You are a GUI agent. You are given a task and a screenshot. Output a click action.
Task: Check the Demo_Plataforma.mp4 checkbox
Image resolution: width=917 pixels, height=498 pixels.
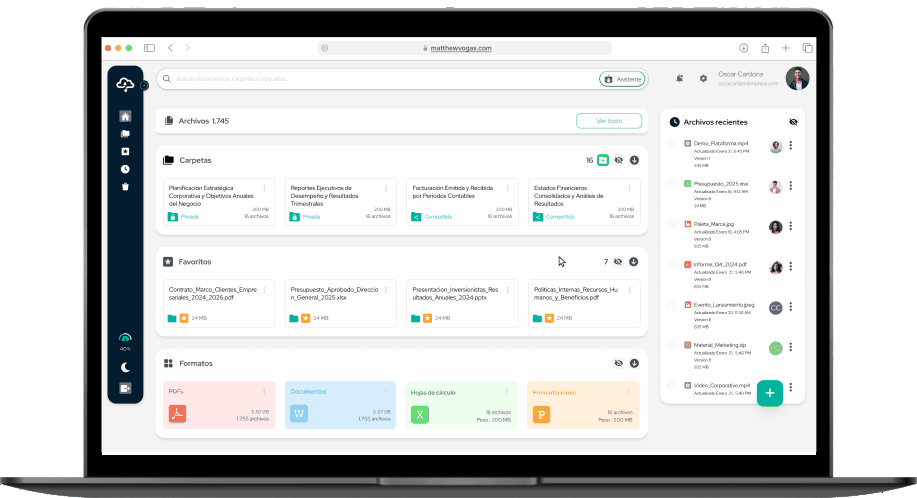pyautogui.click(x=671, y=143)
